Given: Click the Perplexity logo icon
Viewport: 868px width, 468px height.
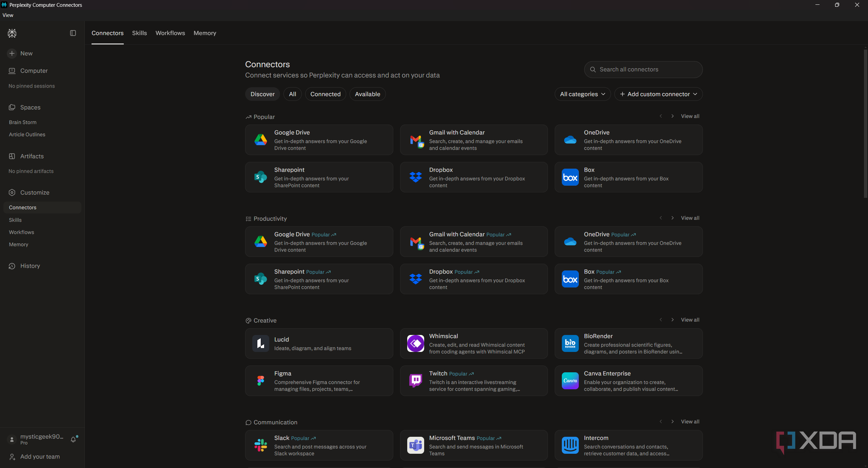Looking at the screenshot, I should coord(12,33).
